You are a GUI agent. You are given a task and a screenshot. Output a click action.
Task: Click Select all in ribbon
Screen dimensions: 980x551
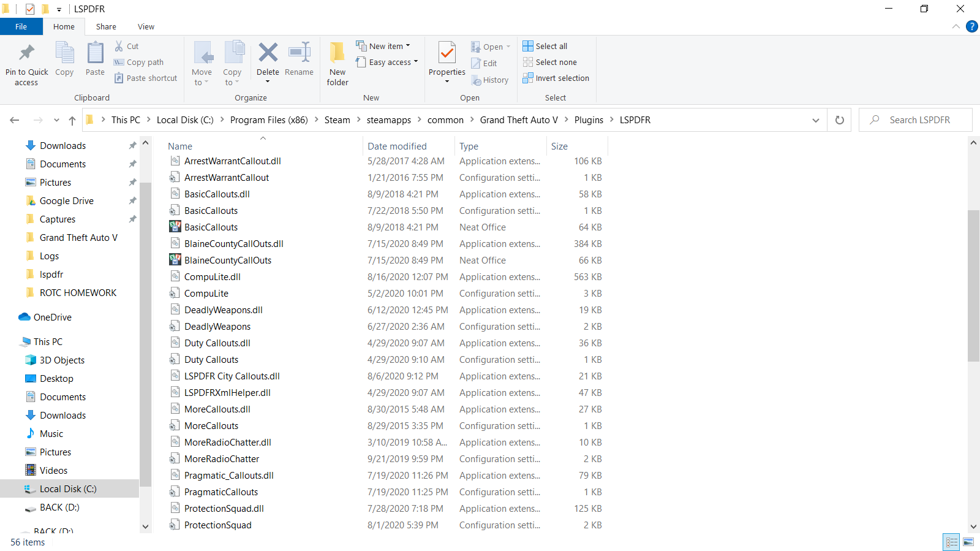coord(545,46)
